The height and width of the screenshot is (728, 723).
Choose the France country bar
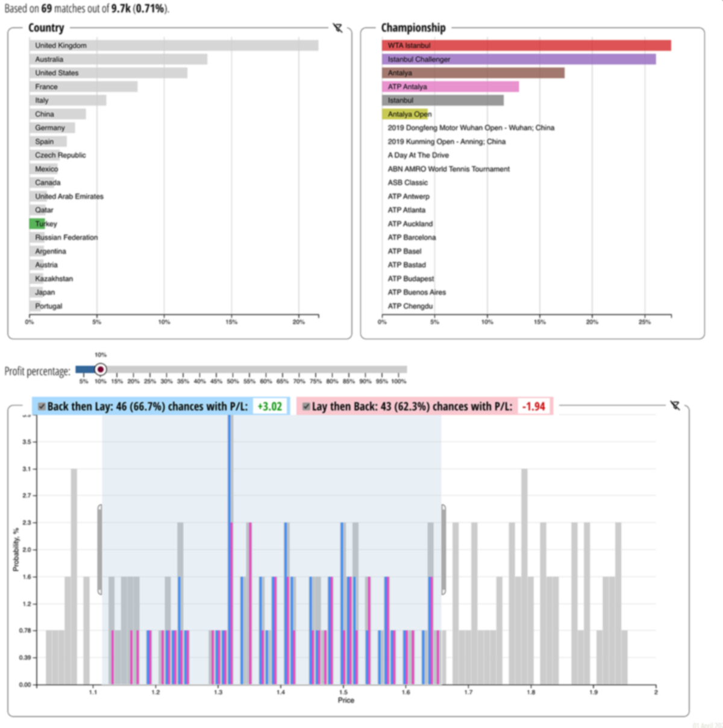point(84,87)
